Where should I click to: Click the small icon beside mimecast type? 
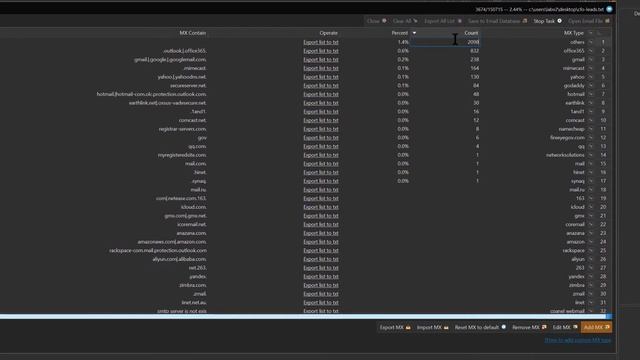[x=590, y=69]
